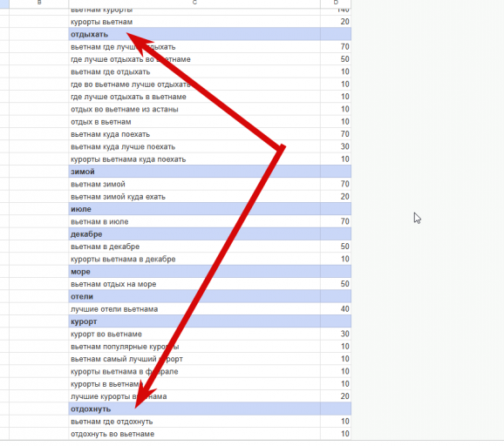Select cell 'вьетнам где отдохнуть'

pyautogui.click(x=194, y=422)
